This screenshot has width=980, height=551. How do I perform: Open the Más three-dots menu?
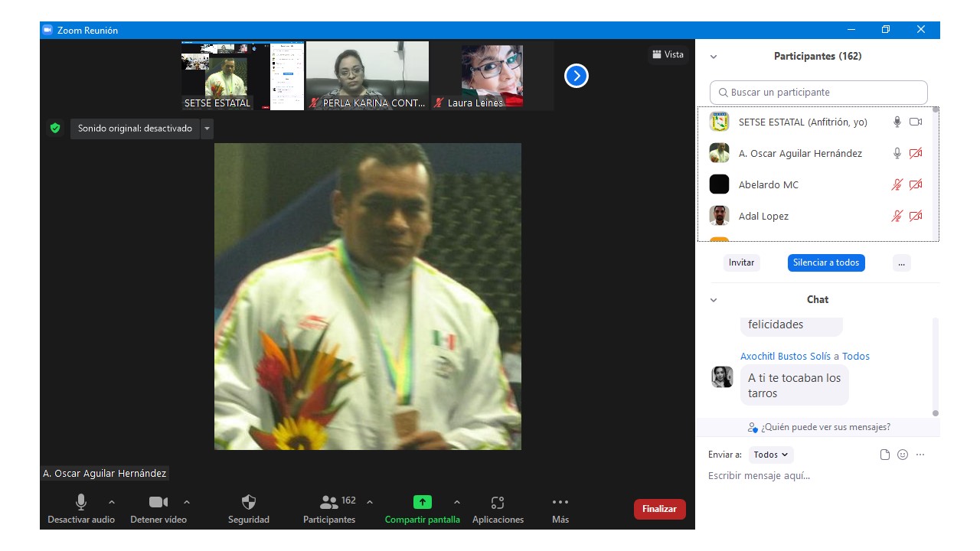pos(560,503)
